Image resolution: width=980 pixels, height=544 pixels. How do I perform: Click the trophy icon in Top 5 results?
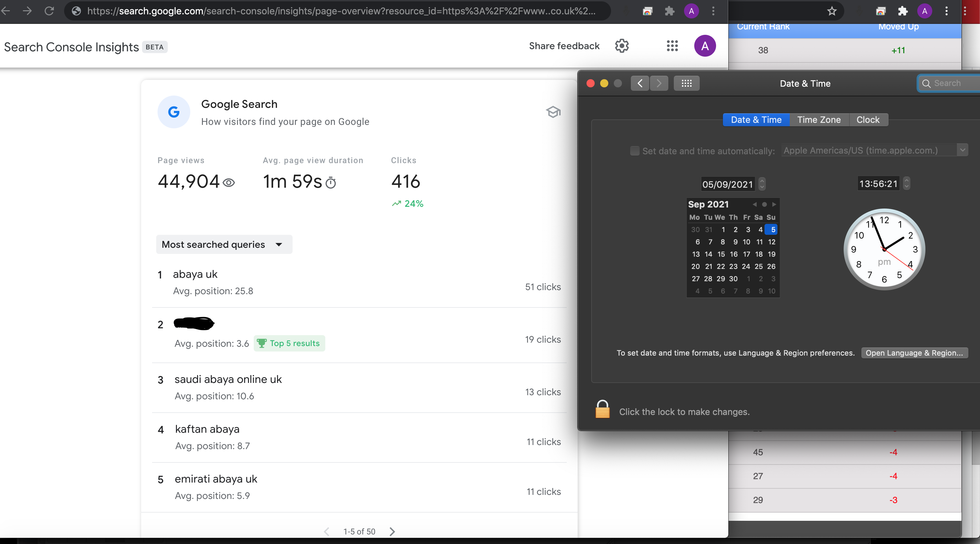[x=262, y=343]
